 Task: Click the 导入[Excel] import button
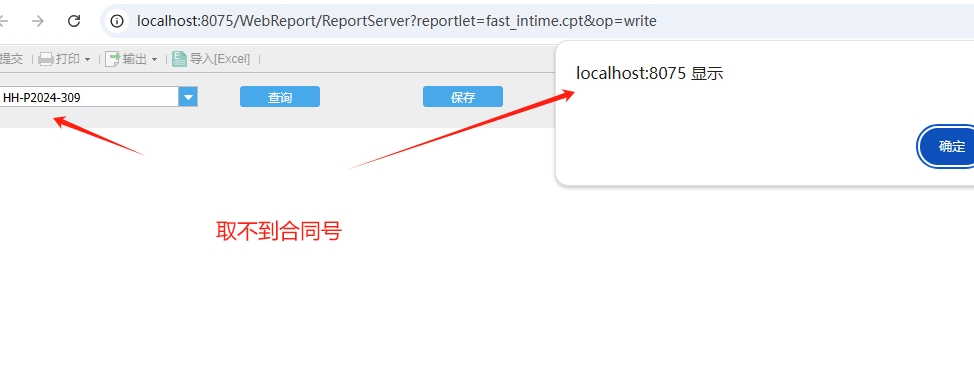tap(211, 59)
